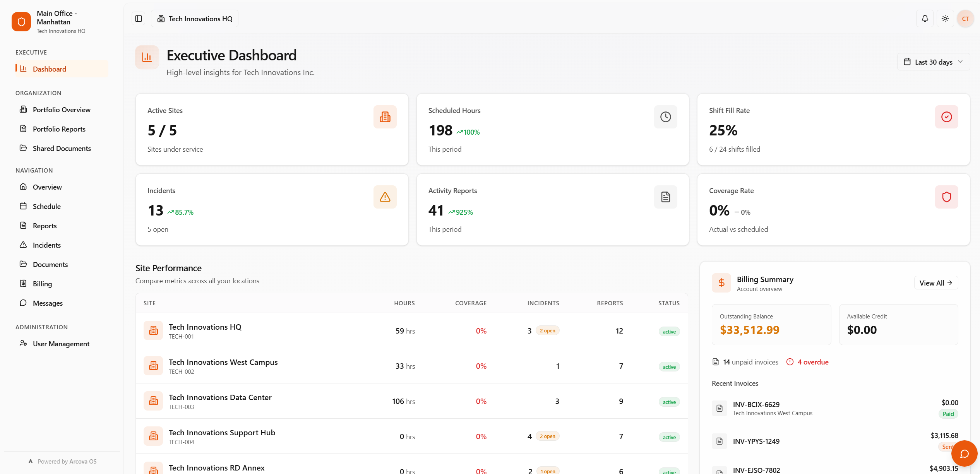Go to Dashboard in the sidebar
Screen dimensions: 980x474
(x=62, y=69)
